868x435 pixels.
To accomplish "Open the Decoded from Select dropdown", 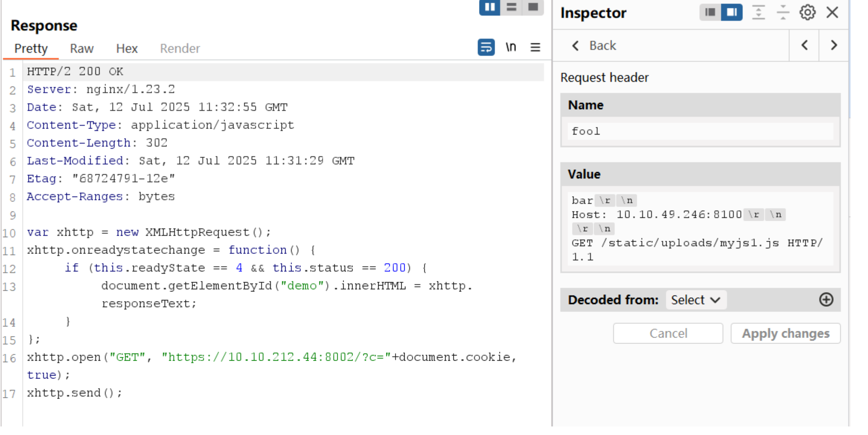I will [695, 300].
